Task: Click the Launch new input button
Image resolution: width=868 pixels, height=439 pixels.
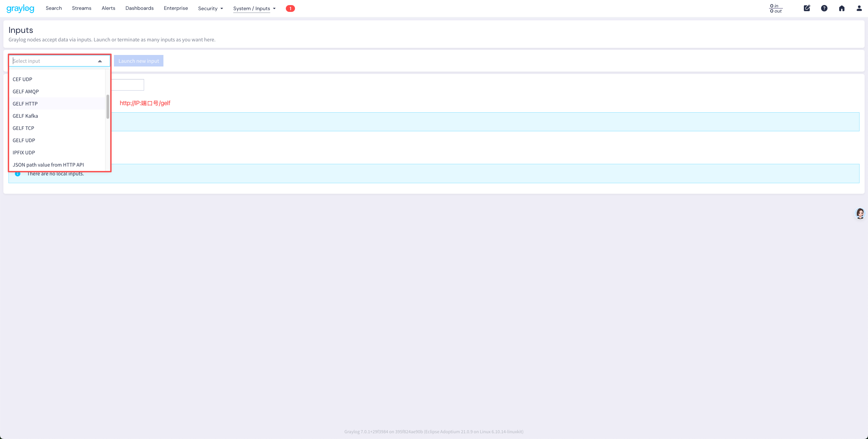Action: pyautogui.click(x=138, y=61)
